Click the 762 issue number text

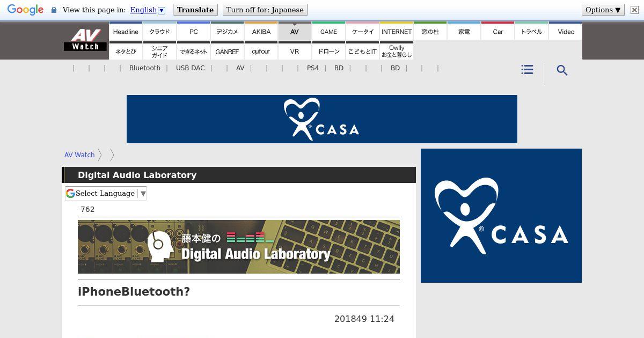87,209
